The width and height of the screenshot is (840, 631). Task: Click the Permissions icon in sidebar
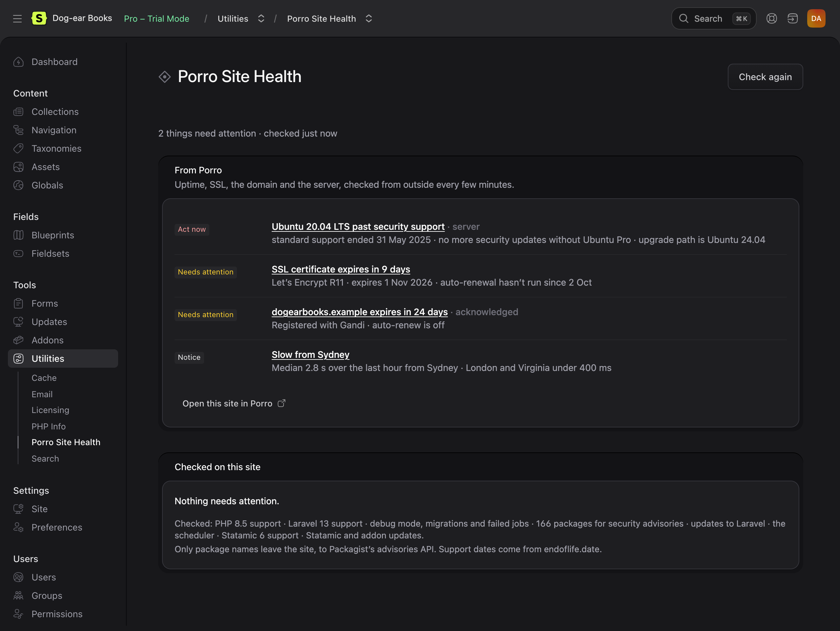(18, 614)
